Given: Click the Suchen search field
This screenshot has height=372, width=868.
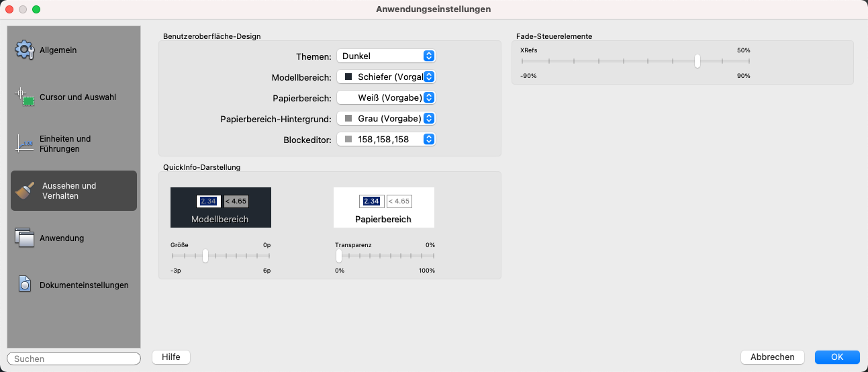Looking at the screenshot, I should click(74, 359).
